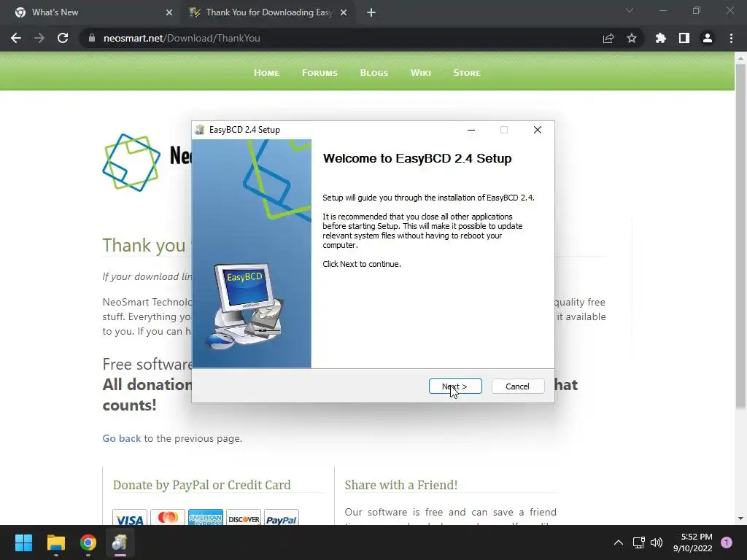Click the Discover card icon
The height and width of the screenshot is (560, 747).
click(x=244, y=518)
